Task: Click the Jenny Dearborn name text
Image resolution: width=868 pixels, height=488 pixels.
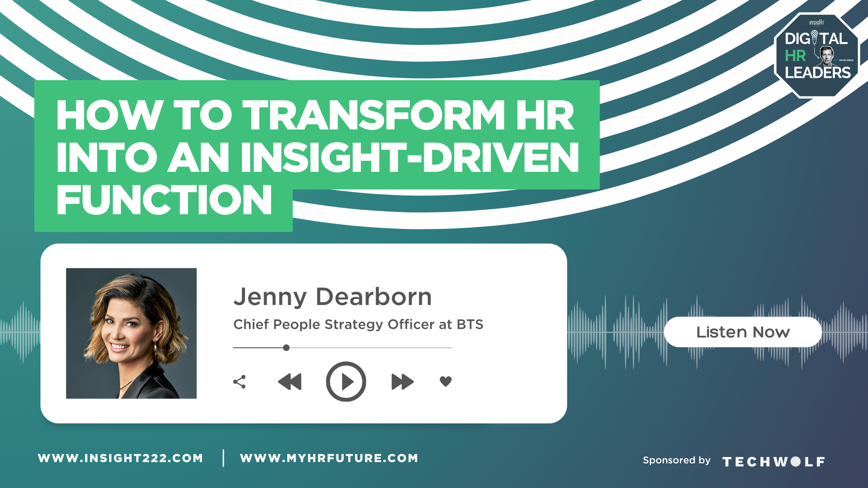Action: 333,297
